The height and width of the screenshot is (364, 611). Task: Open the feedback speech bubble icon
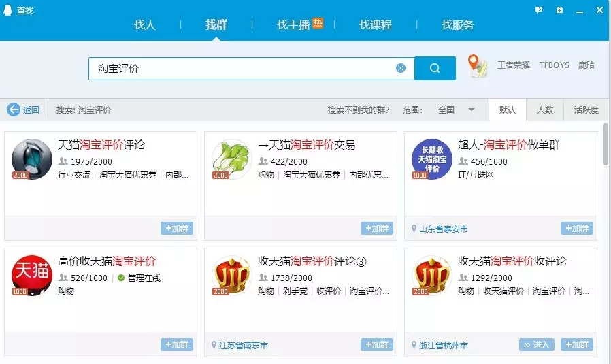(x=539, y=10)
